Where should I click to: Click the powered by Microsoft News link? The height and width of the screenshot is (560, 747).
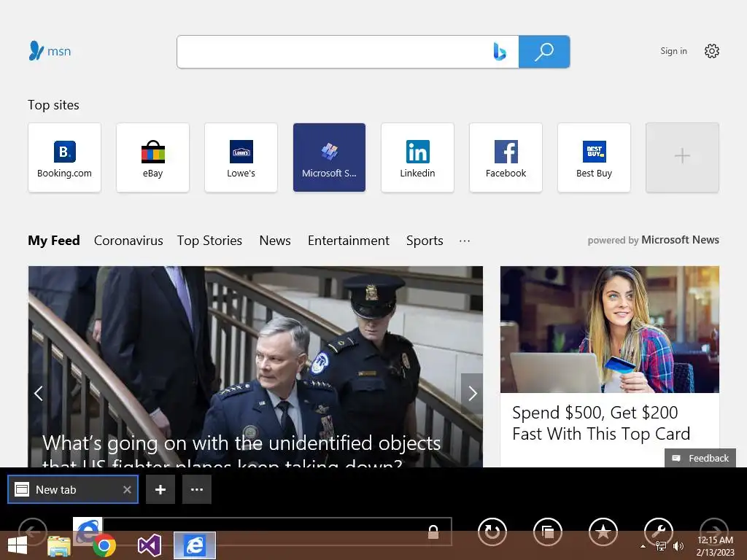click(x=653, y=240)
